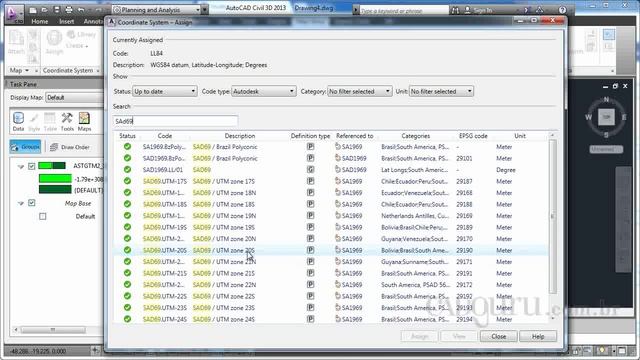This screenshot has height=360, width=640.
Task: Click the N compass direction on ViewCube
Action: tap(606, 99)
